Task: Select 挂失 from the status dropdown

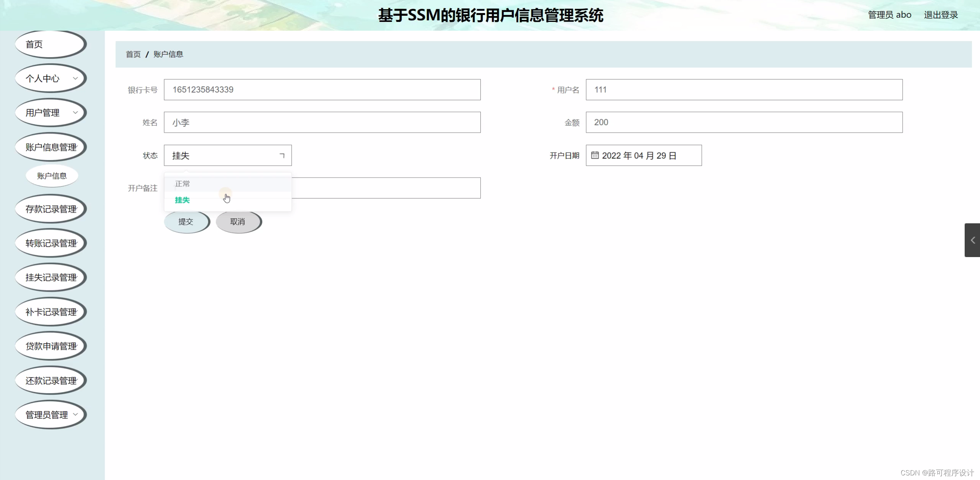Action: (x=182, y=200)
